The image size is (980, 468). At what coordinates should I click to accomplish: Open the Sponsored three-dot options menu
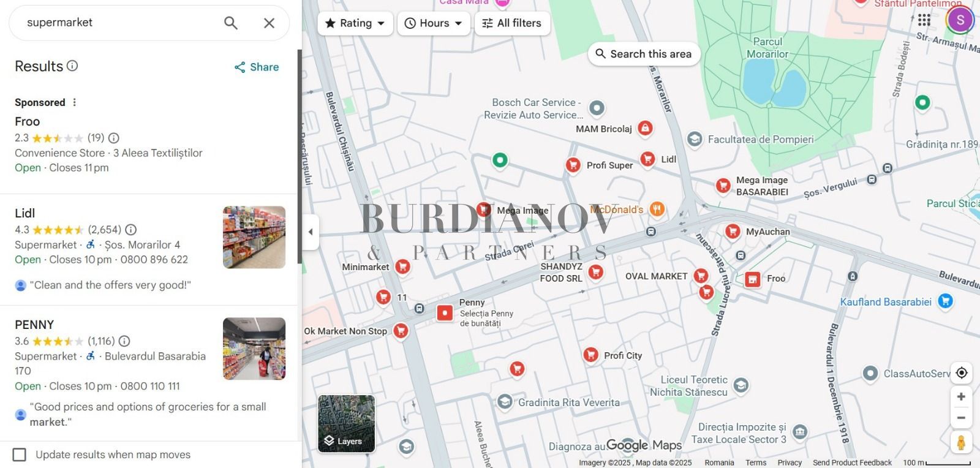[x=75, y=102]
